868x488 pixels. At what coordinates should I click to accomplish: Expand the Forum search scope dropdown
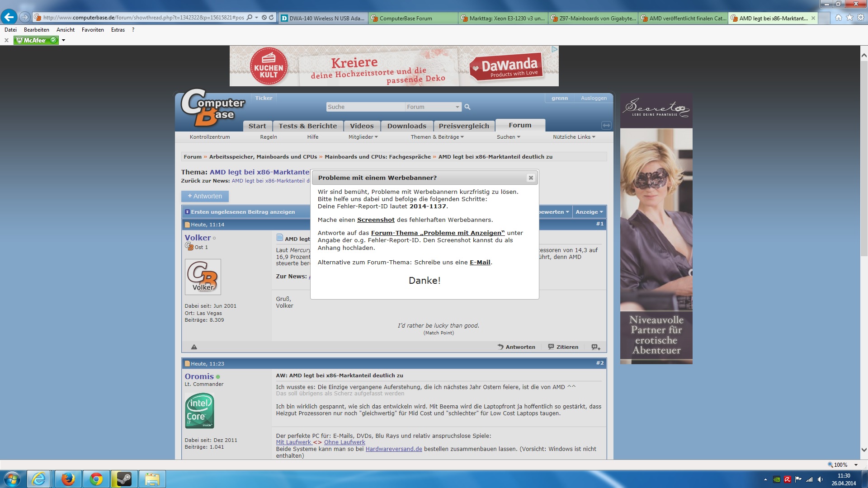(x=457, y=107)
